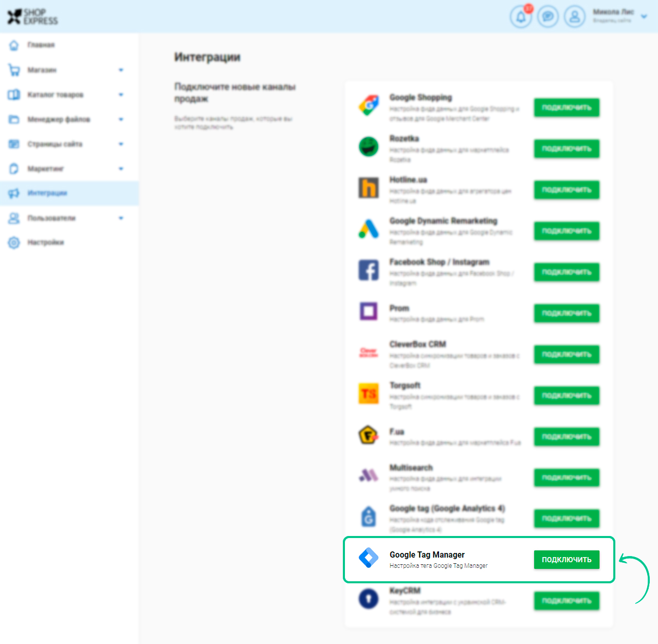
Task: Click the Пользователи icon
Action: [14, 218]
